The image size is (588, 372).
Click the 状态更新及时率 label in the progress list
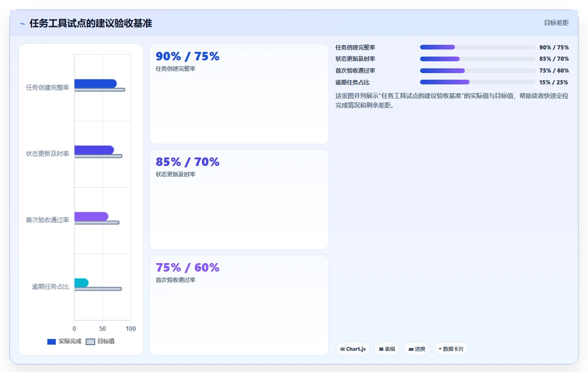pyautogui.click(x=355, y=59)
